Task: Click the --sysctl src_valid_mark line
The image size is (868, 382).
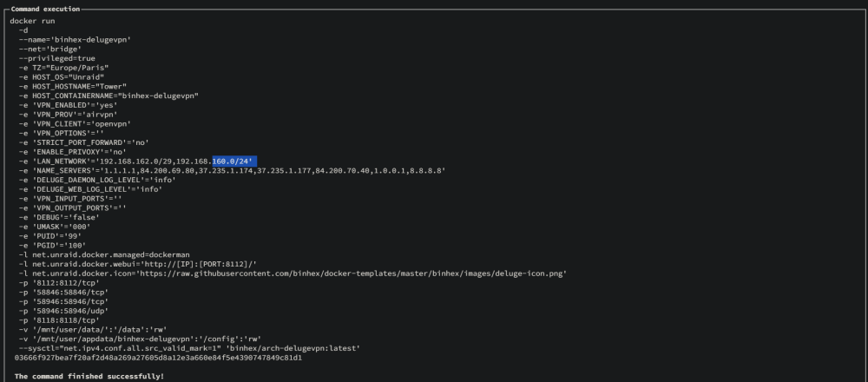Action: click(189, 349)
